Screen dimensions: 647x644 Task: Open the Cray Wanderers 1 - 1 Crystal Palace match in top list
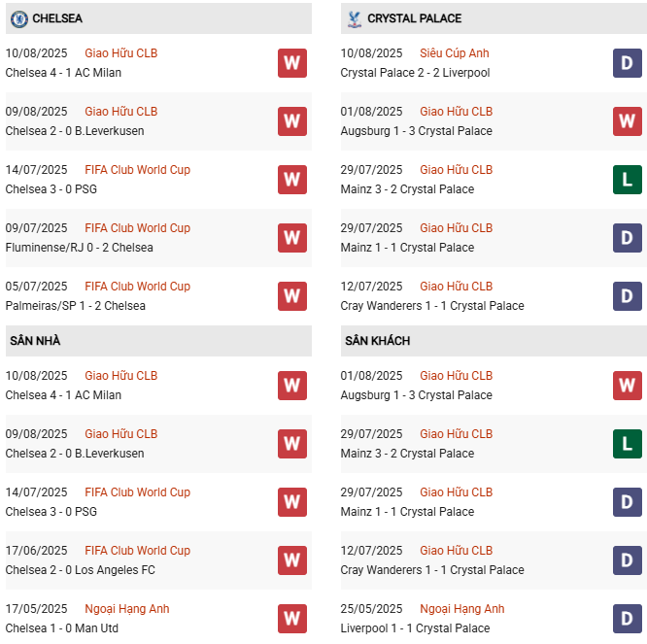point(431,306)
